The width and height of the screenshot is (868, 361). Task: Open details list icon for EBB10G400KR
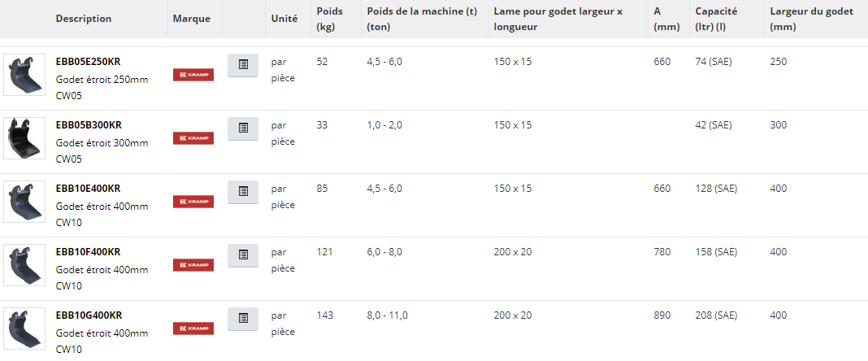coord(243,319)
